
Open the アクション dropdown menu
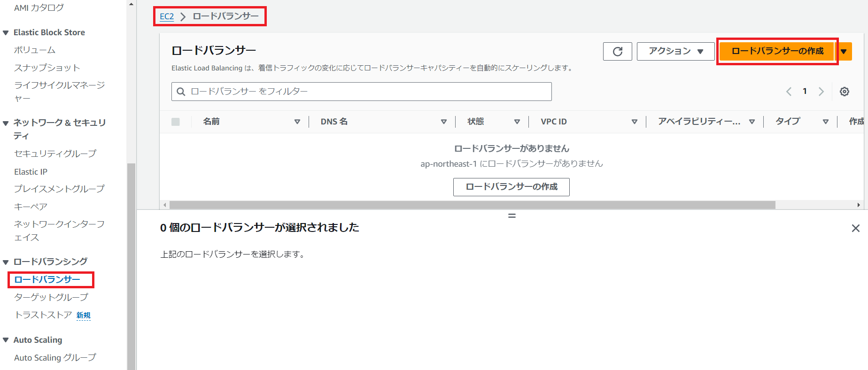675,51
